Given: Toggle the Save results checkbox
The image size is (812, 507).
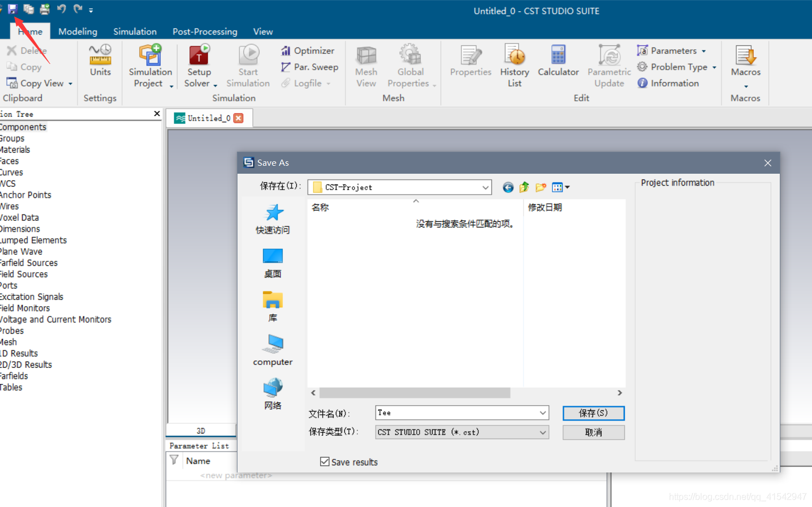Looking at the screenshot, I should [x=325, y=462].
